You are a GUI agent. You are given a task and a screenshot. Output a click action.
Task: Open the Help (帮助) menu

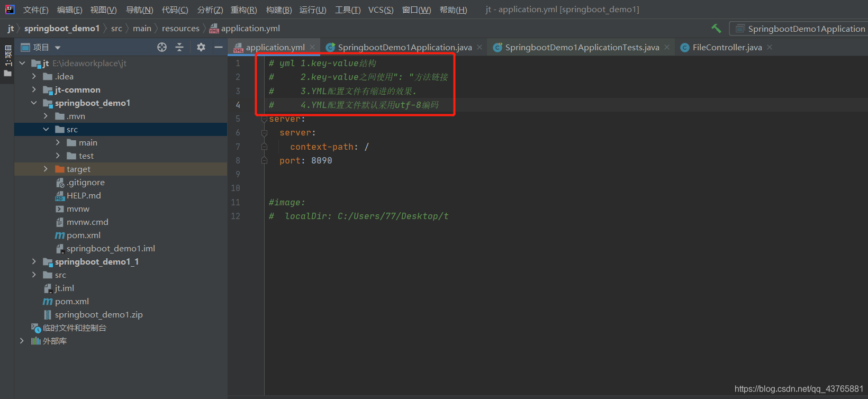[453, 10]
